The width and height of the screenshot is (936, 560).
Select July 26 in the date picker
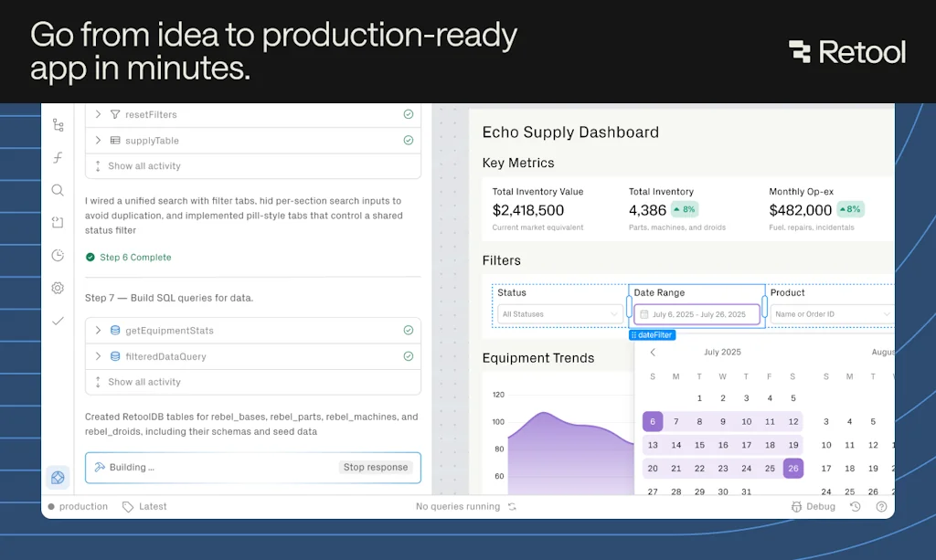point(793,468)
